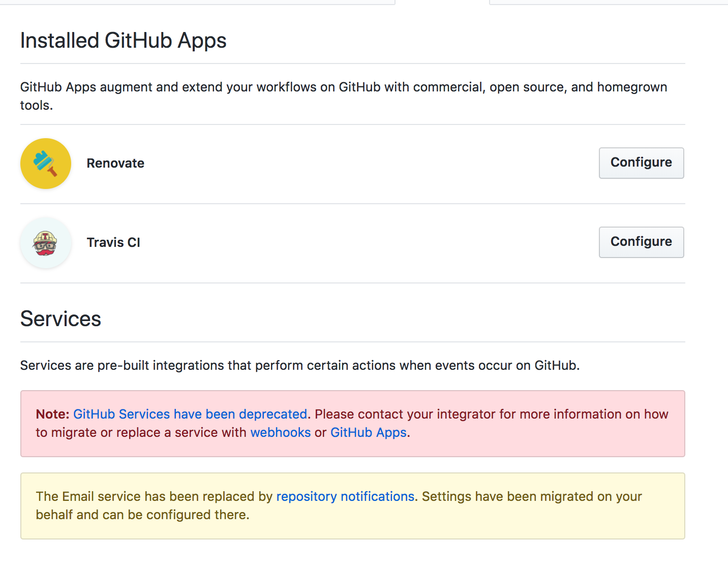Configure the Travis CI app
This screenshot has width=728, height=572.
click(641, 242)
